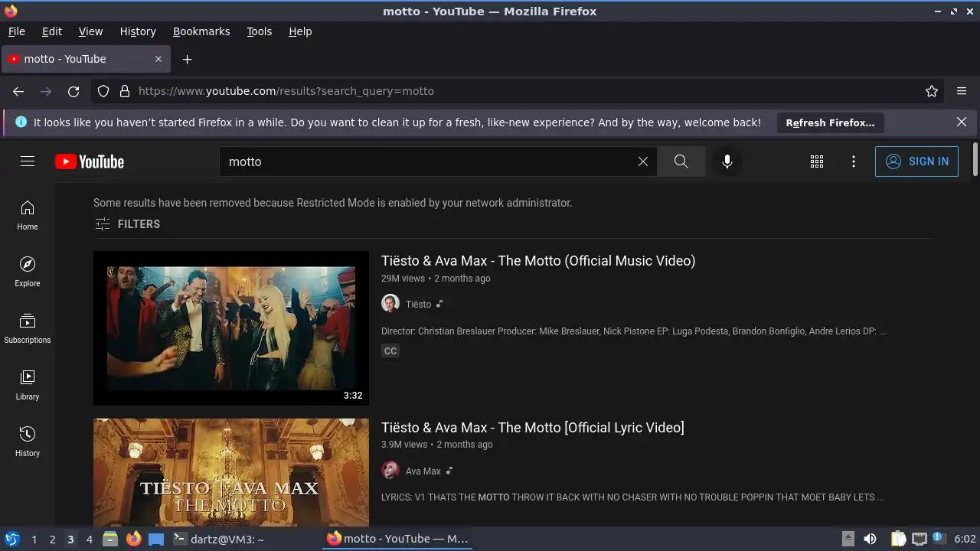Click the SIGN IN button
Screen dimensions: 980x551
coord(916,161)
